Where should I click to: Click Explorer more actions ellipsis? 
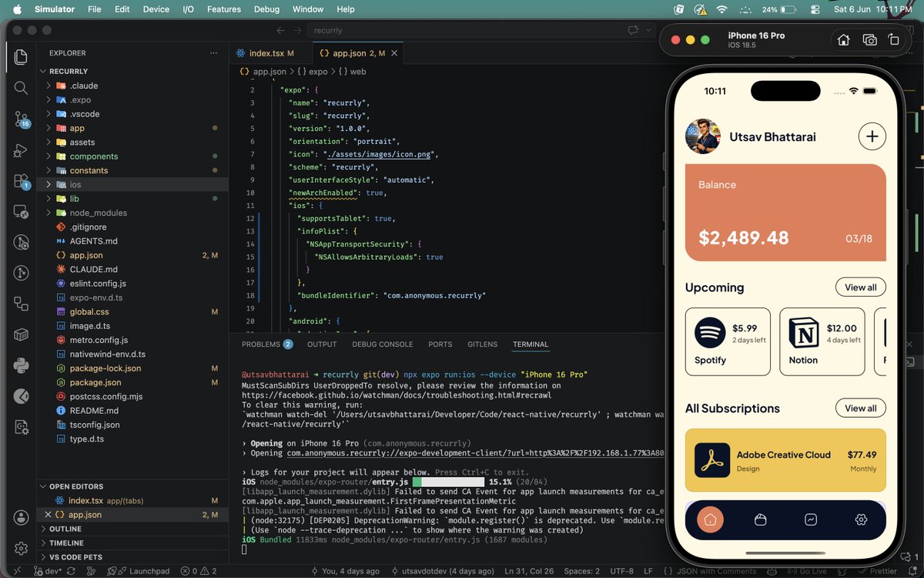pyautogui.click(x=214, y=53)
